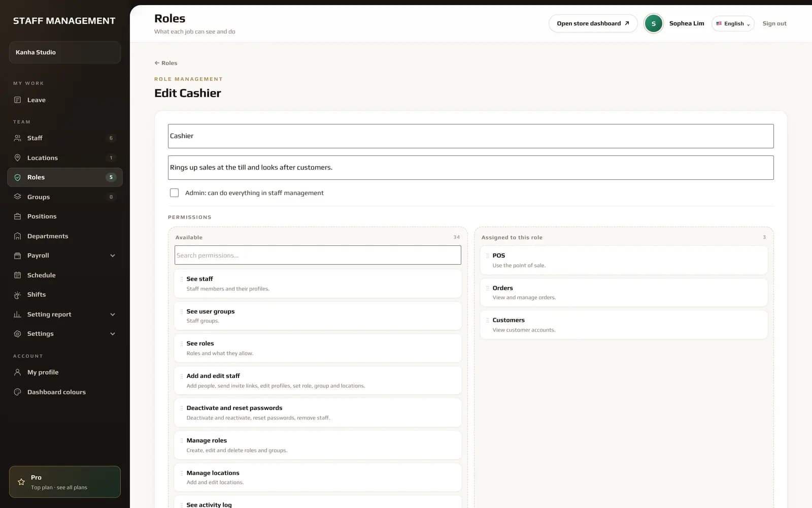Screen dimensions: 812x508
Task: Click the role description text field
Action: 471,168
